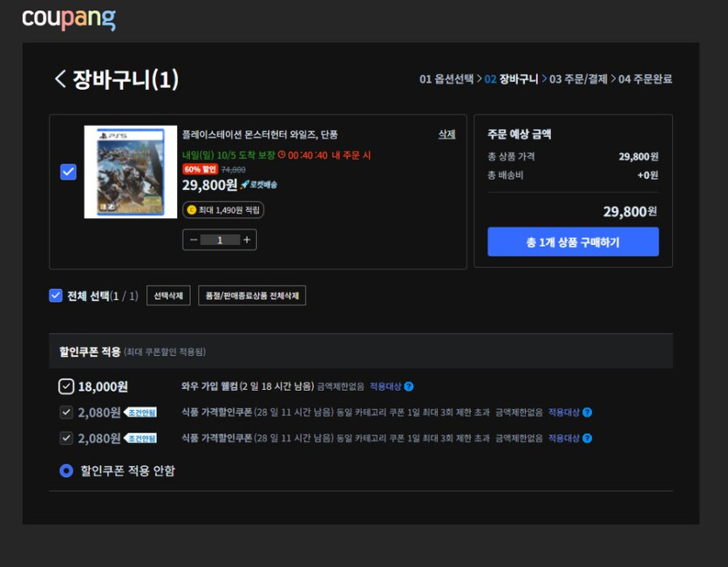The width and height of the screenshot is (728, 567).
Task: Select the 할인쿠폰 적용 안함 radio button
Action: (x=65, y=469)
